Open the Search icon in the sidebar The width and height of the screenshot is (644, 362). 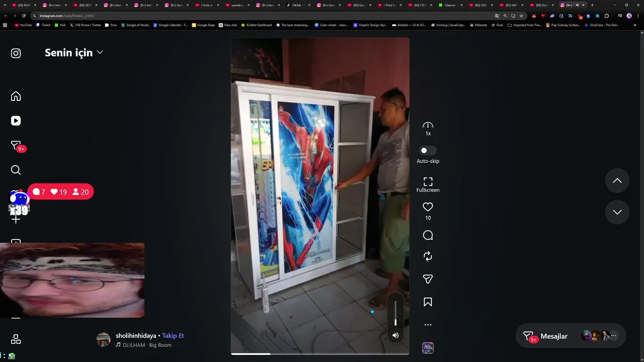point(16,170)
